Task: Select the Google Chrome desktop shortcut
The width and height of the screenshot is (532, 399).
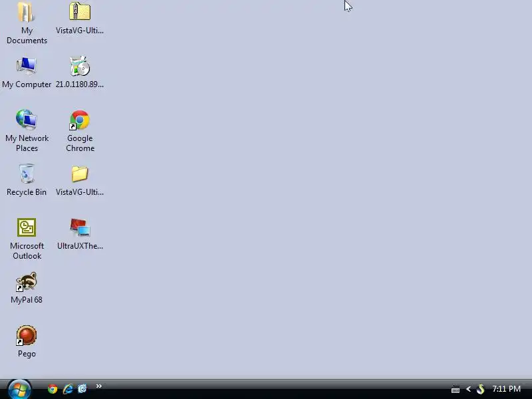Action: click(80, 130)
